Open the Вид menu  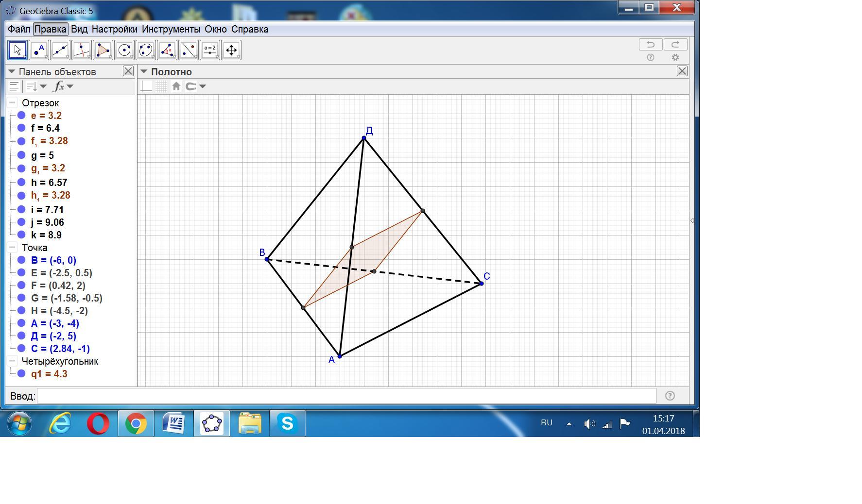[79, 29]
